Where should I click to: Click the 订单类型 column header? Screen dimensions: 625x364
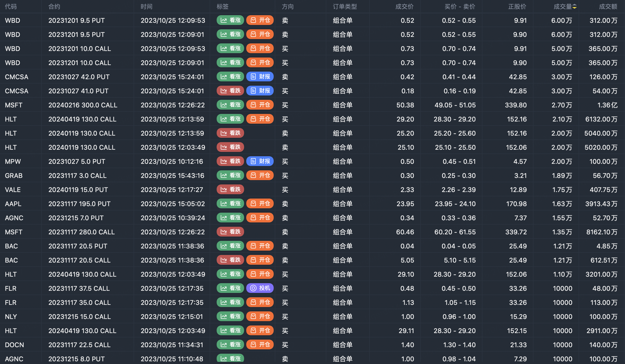[x=345, y=7]
